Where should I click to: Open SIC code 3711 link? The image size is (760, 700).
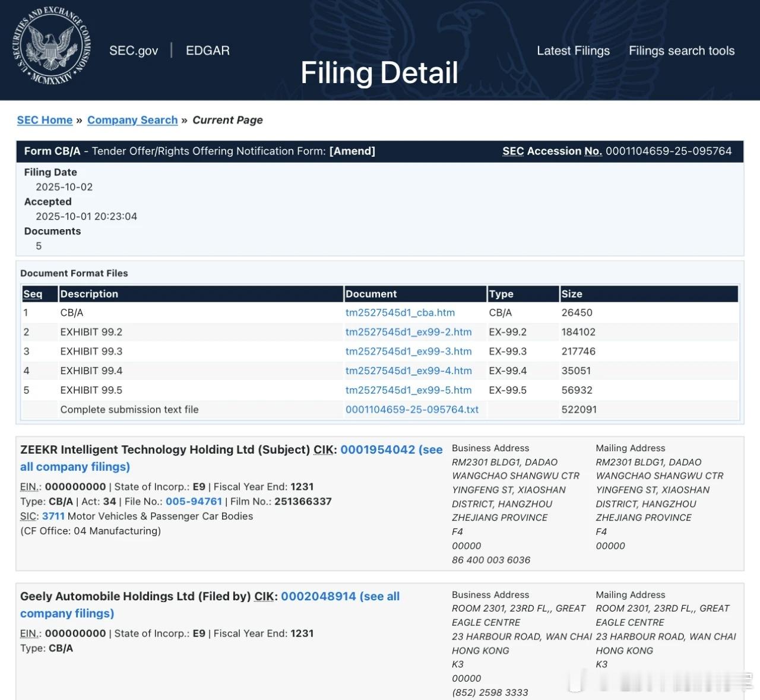click(x=53, y=516)
